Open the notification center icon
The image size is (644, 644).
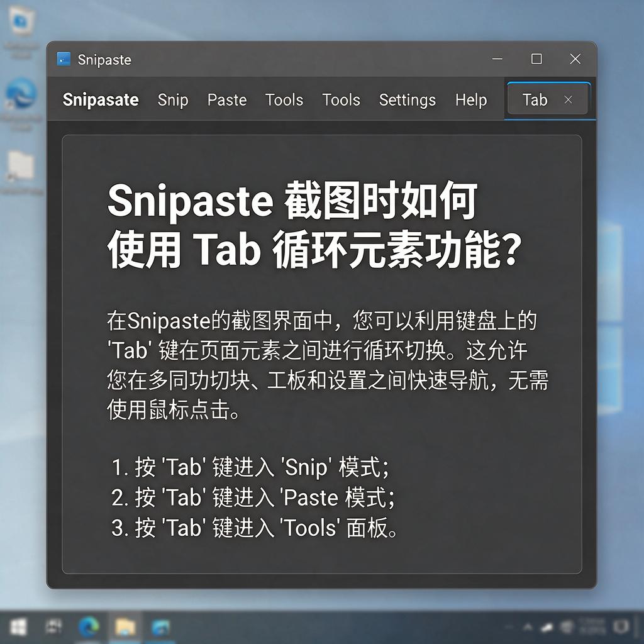[x=620, y=627]
